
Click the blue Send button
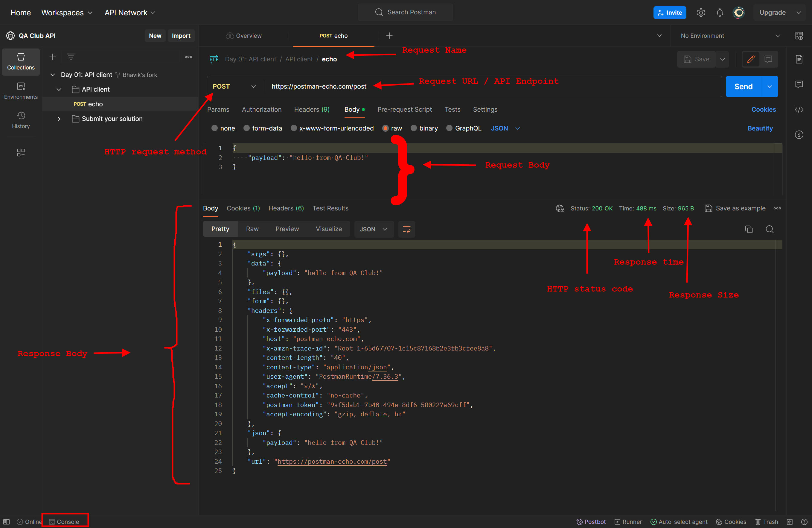pos(744,87)
